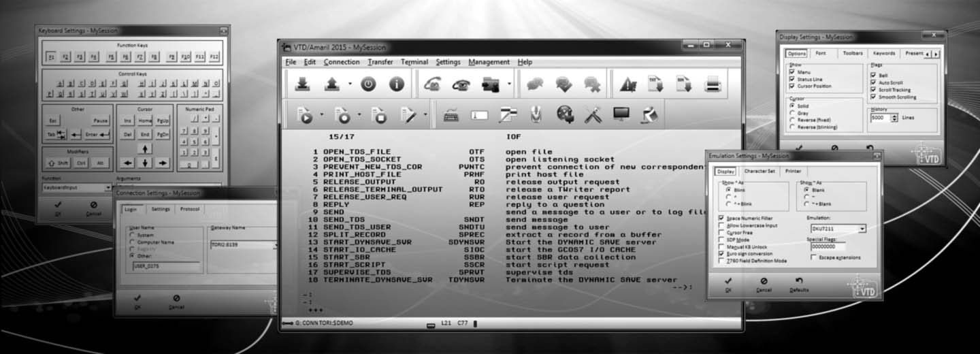Enable Escape extensions checkbox
980x354 pixels.
click(x=814, y=258)
